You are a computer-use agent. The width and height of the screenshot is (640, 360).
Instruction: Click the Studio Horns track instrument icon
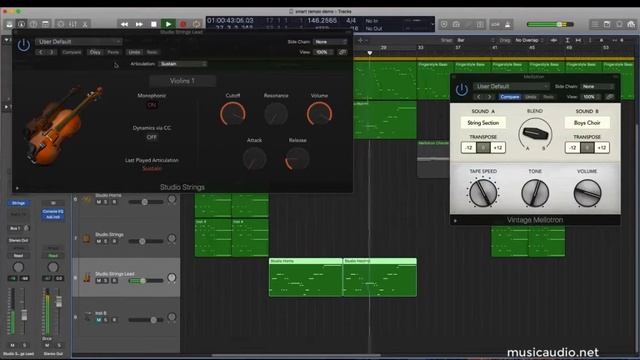(87, 199)
